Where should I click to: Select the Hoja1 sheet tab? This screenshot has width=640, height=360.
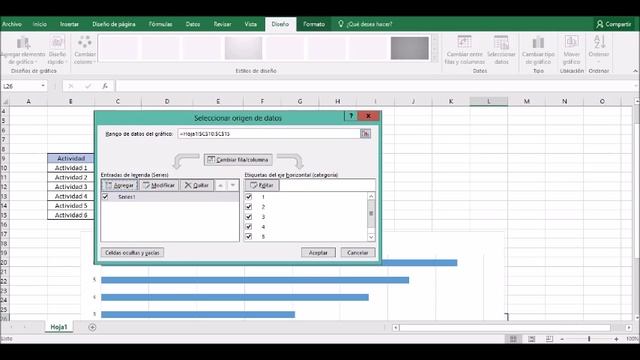click(59, 327)
